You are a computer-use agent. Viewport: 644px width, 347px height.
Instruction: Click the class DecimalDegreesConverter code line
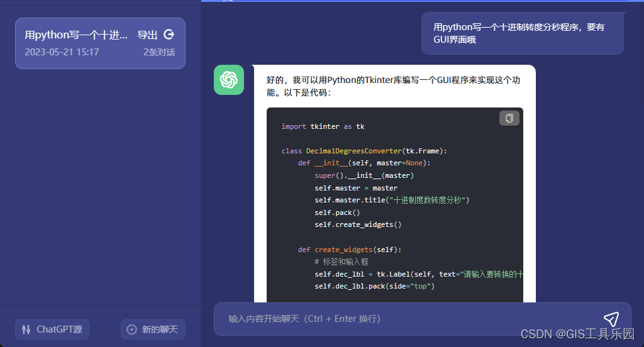[364, 151]
